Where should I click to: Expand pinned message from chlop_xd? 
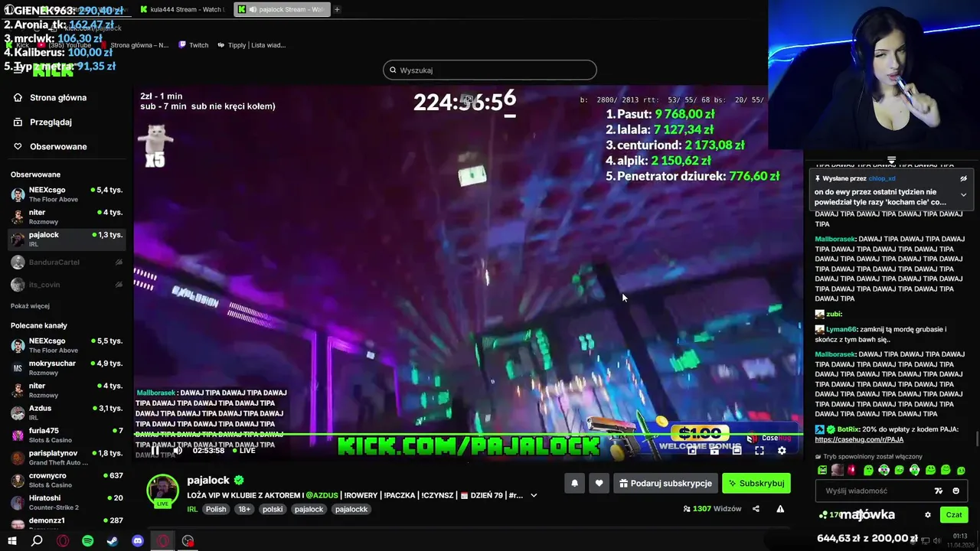[963, 195]
